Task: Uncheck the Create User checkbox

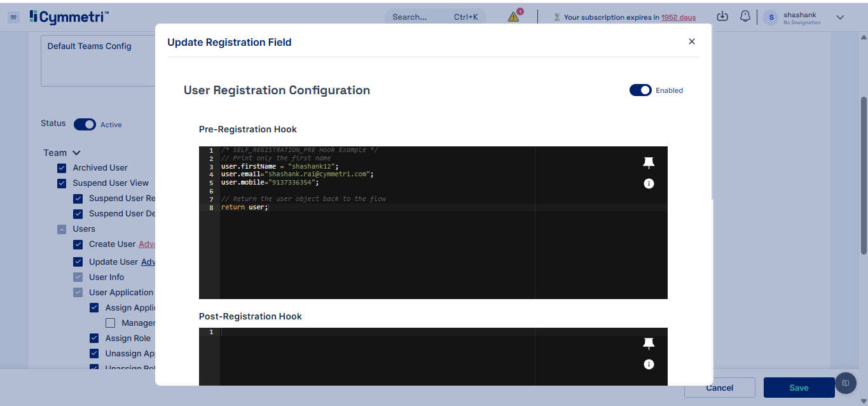Action: 78,244
